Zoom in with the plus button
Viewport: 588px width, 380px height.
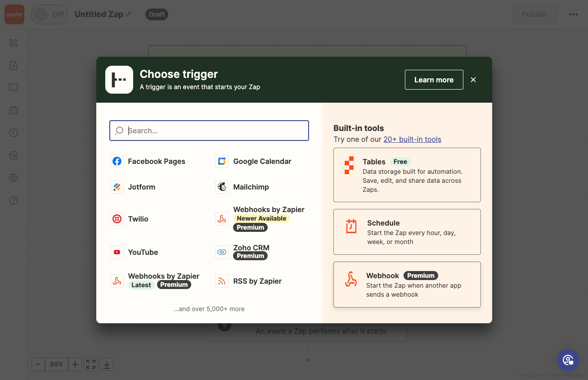coord(75,364)
